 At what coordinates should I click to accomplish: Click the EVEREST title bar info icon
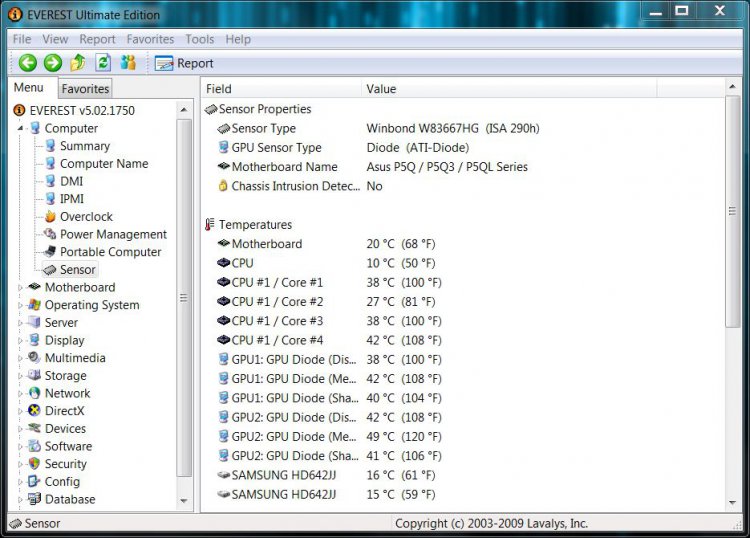[15, 14]
